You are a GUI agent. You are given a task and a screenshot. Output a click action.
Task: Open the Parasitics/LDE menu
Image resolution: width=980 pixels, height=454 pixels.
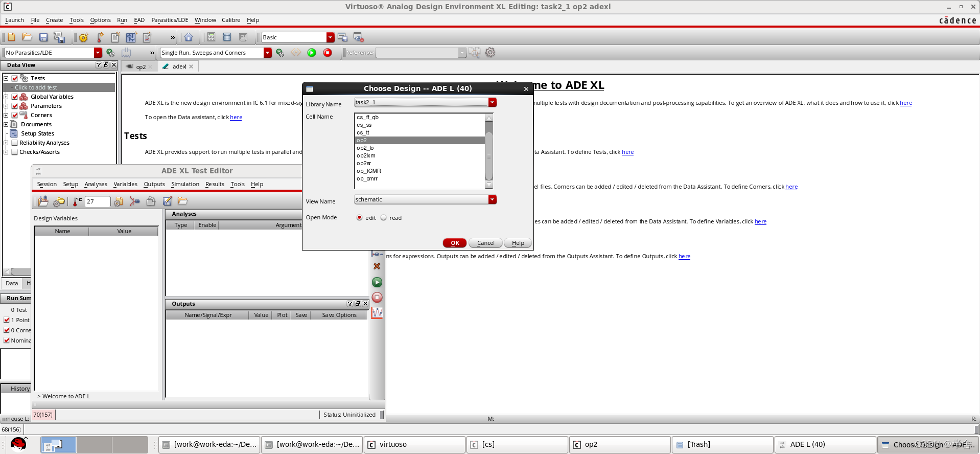pos(170,20)
